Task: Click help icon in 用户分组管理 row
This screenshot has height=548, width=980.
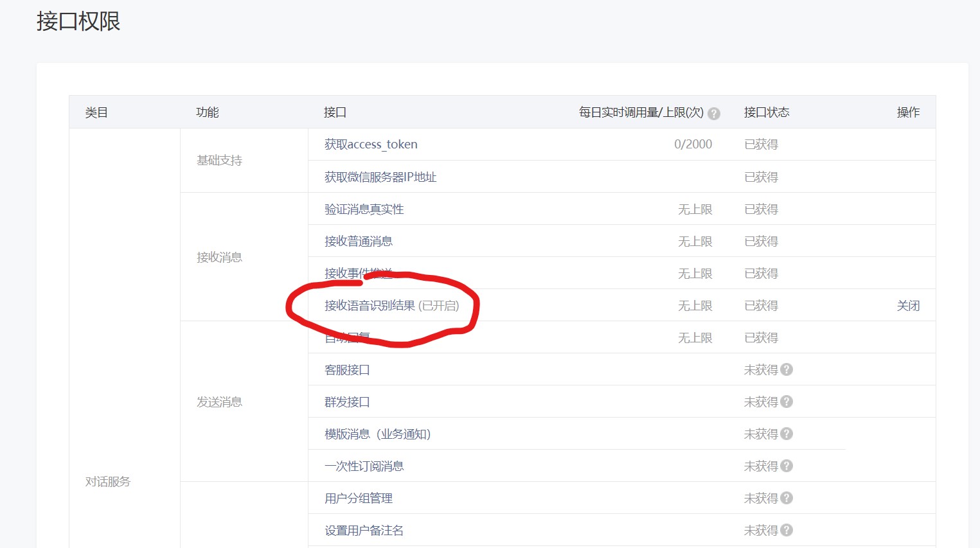Action: pos(787,498)
